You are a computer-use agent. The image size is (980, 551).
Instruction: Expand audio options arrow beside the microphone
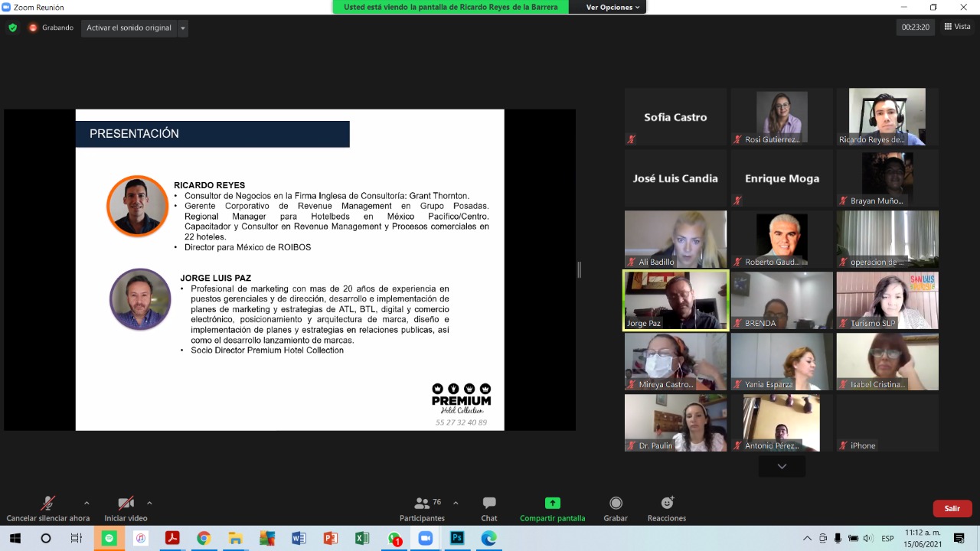click(87, 503)
